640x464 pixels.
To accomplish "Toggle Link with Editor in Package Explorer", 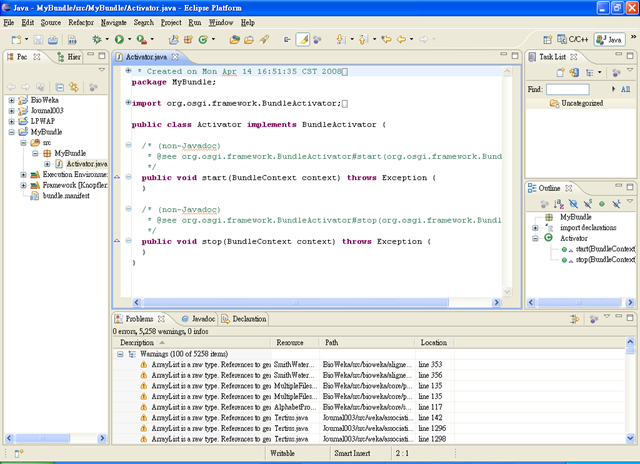I will 76,86.
